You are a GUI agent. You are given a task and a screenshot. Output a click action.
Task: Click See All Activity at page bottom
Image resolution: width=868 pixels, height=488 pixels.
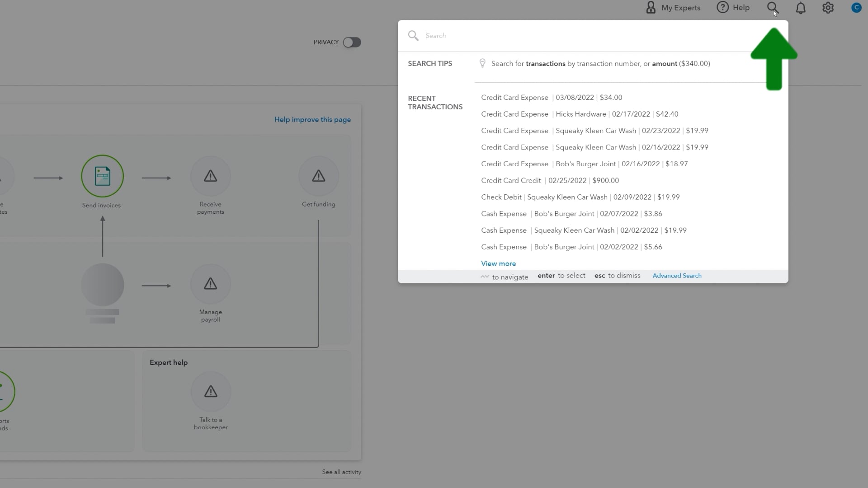tap(342, 471)
